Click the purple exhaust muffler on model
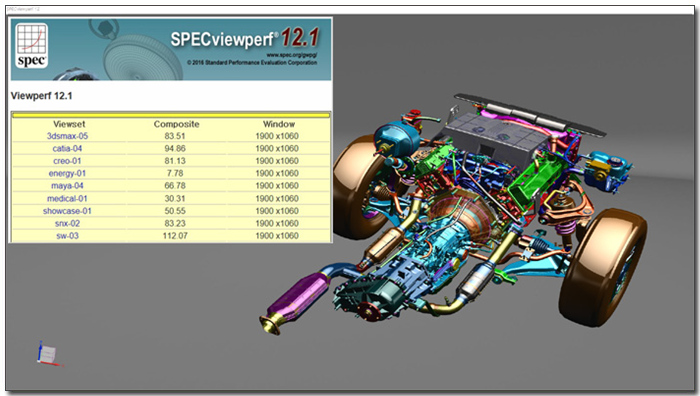This screenshot has height=396, width=700. tap(299, 296)
